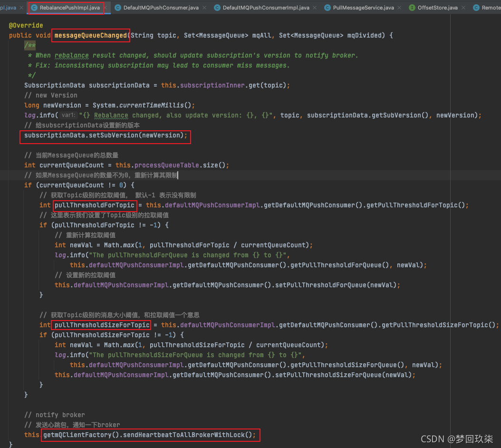Open the PullMessageService.java editor tab
Screen dimensions: 501x448
363,8
